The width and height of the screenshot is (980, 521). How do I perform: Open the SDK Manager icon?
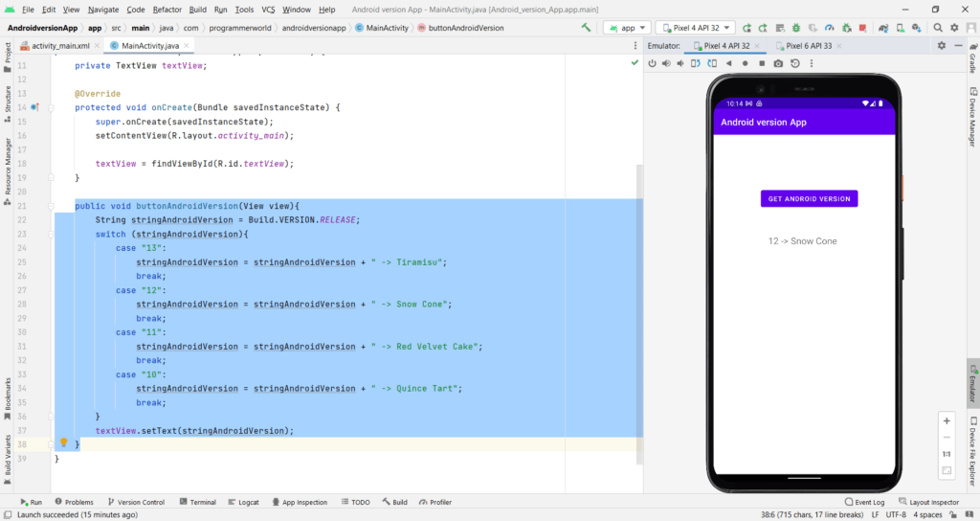[x=916, y=28]
